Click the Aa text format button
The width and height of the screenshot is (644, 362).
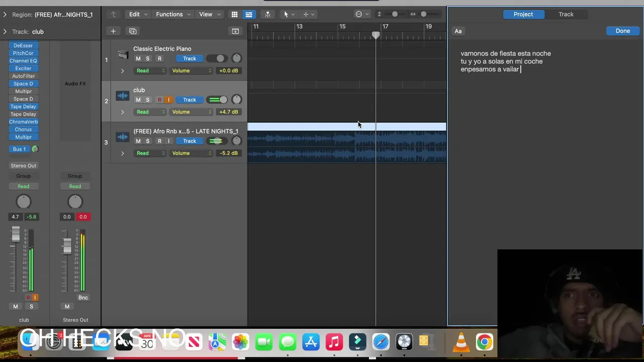(x=458, y=31)
